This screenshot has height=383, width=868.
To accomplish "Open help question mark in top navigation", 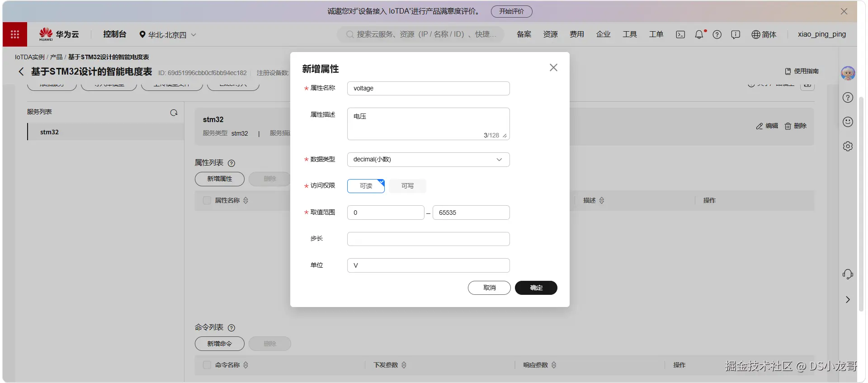I will pyautogui.click(x=717, y=34).
